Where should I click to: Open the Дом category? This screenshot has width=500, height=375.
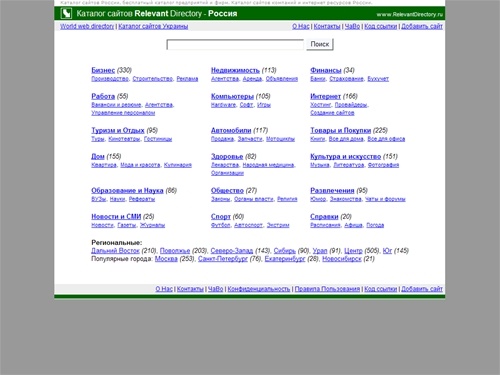pos(98,156)
